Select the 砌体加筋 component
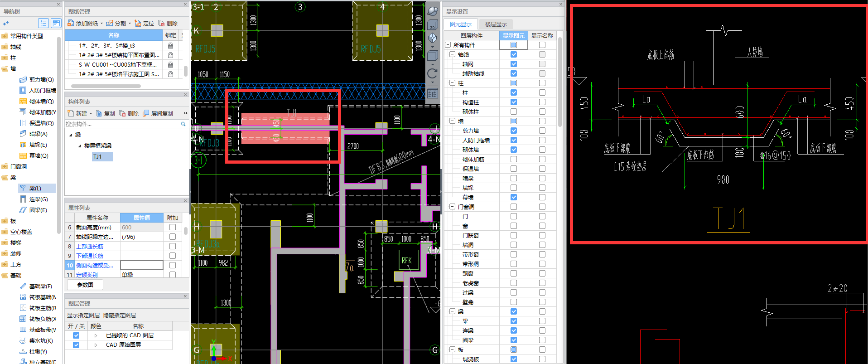 (x=38, y=112)
